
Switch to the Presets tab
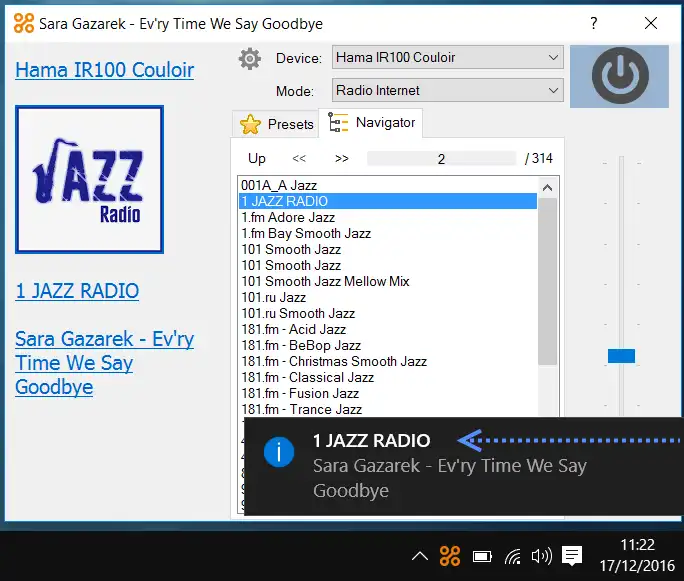coord(277,124)
